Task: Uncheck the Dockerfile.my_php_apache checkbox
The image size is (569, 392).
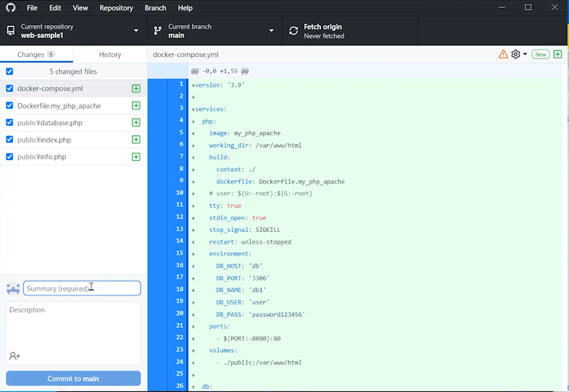Action: (x=9, y=106)
